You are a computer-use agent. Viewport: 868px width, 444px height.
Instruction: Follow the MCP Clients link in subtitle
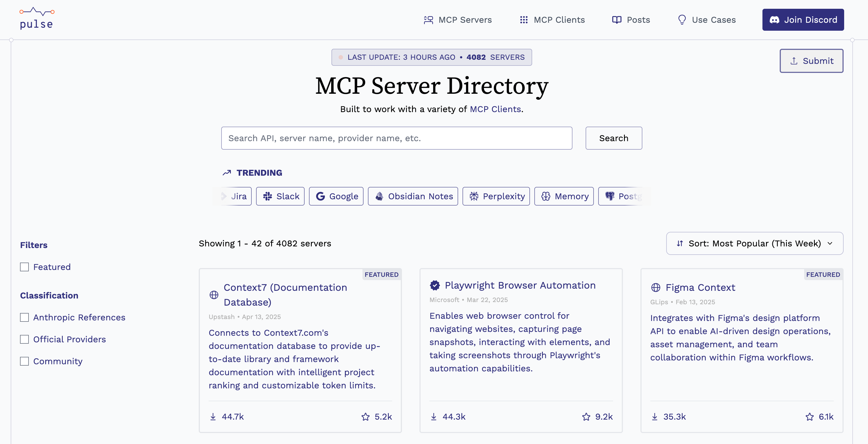[x=495, y=109]
